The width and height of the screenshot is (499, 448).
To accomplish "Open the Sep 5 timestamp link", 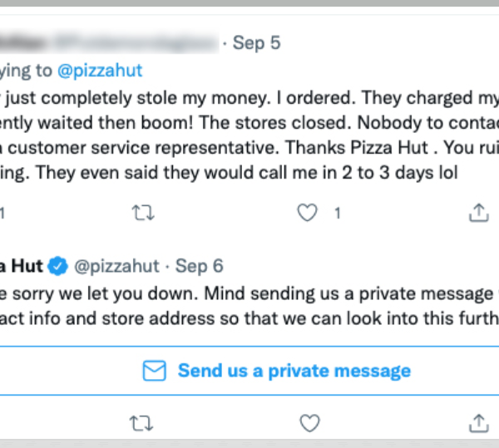I will pos(256,42).
